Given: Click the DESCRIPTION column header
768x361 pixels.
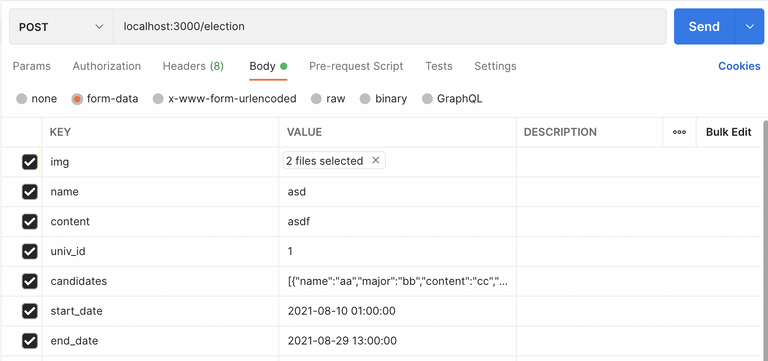Looking at the screenshot, I should pyautogui.click(x=589, y=132).
